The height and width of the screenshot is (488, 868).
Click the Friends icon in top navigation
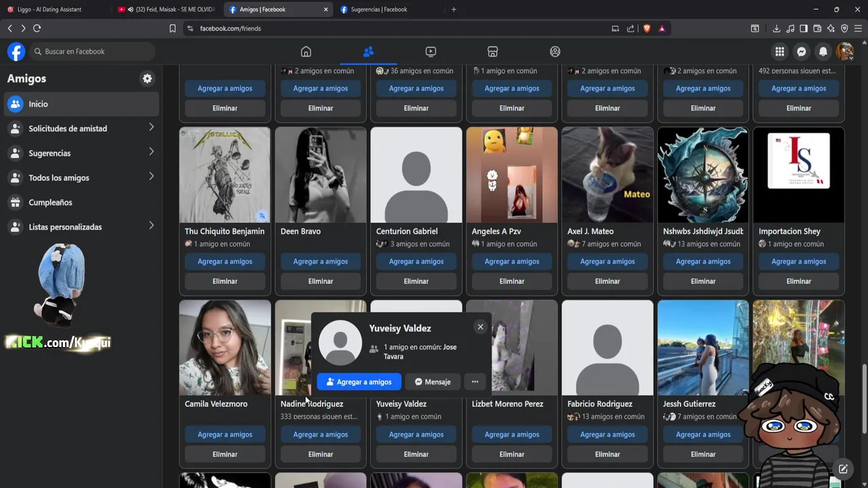coord(368,52)
